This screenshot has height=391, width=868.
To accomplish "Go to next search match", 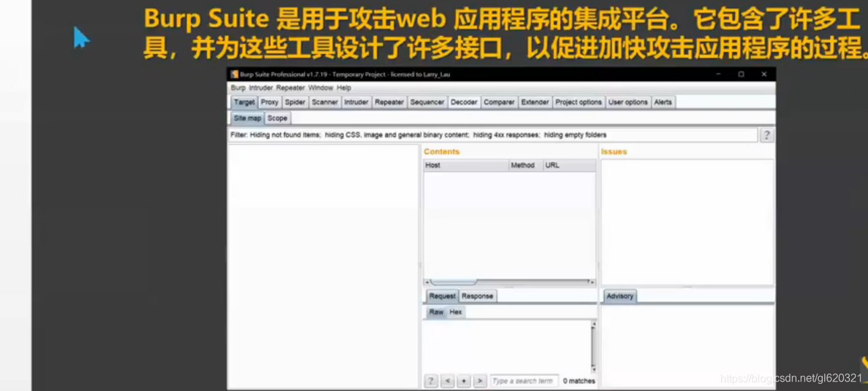I will click(480, 381).
